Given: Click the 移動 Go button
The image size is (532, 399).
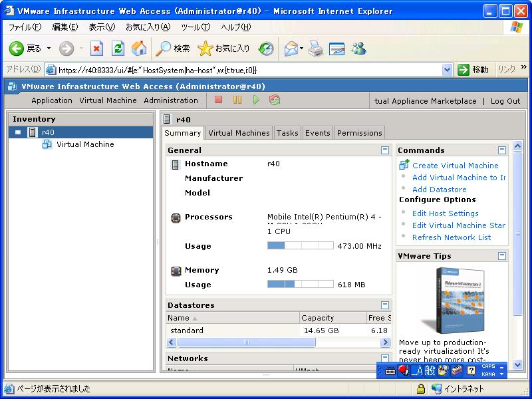Looking at the screenshot, I should pyautogui.click(x=473, y=70).
